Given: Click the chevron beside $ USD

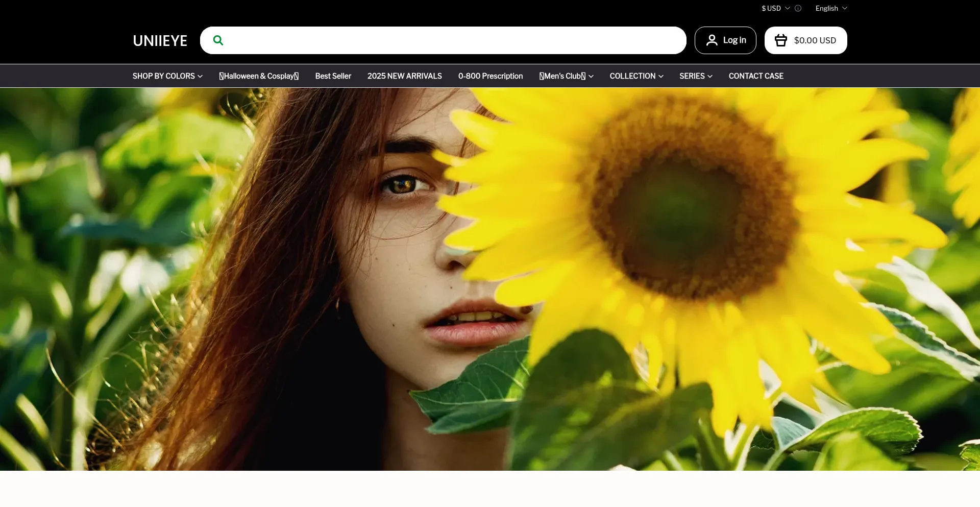Looking at the screenshot, I should click(x=787, y=8).
